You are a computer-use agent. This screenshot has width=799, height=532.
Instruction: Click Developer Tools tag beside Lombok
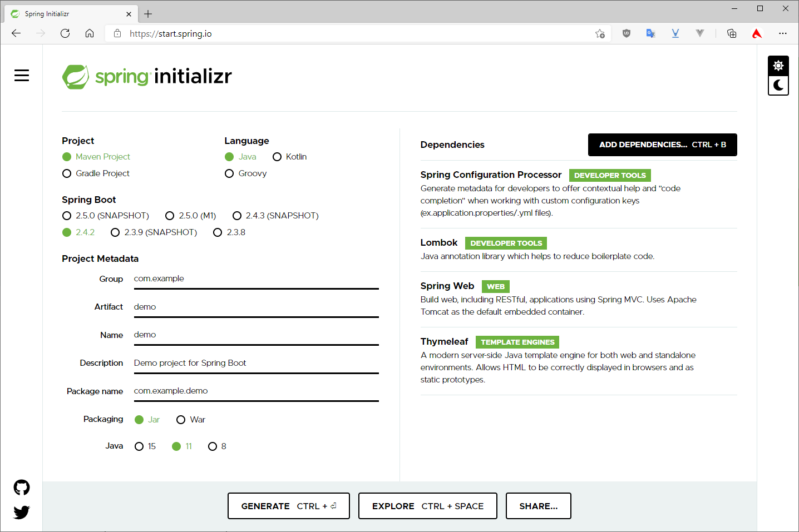click(506, 243)
